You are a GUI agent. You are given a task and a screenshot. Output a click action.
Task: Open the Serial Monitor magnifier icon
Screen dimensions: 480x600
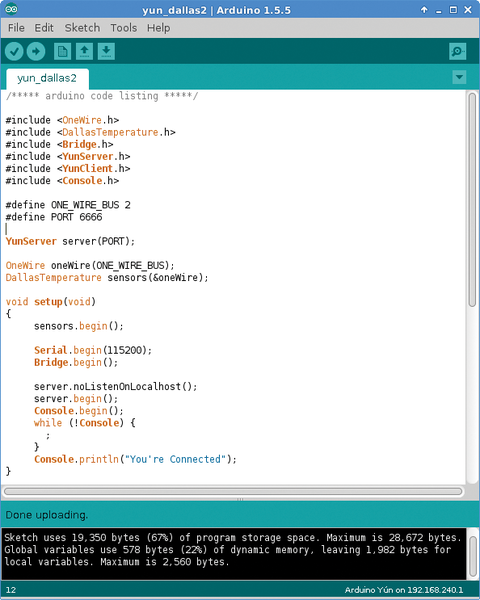click(x=457, y=51)
